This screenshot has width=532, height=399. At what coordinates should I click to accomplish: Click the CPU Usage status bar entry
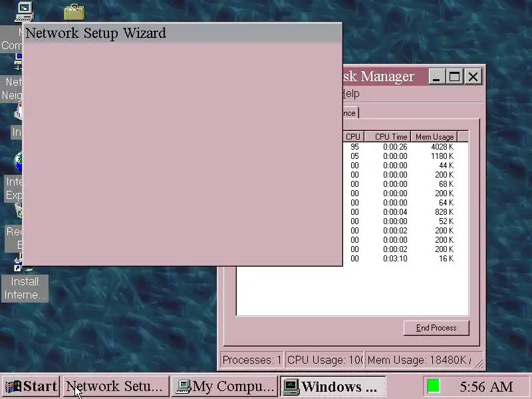click(x=325, y=360)
